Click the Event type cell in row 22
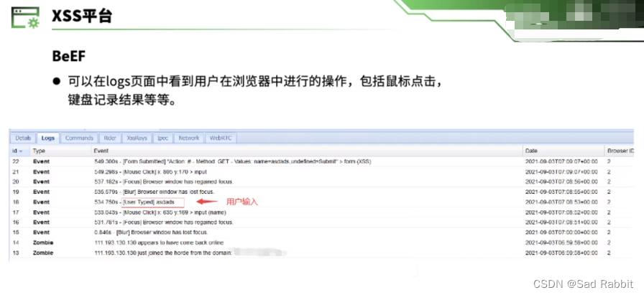Image resolution: width=644 pixels, height=295 pixels. click(41, 161)
